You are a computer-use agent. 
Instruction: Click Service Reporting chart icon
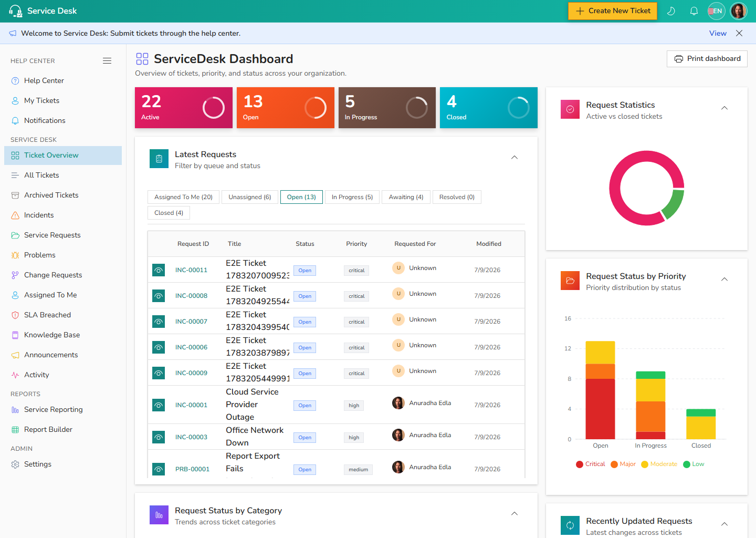15,410
